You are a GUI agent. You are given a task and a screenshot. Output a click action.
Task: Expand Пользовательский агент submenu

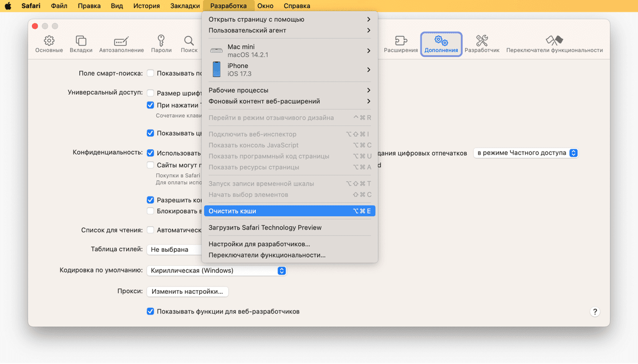click(290, 30)
